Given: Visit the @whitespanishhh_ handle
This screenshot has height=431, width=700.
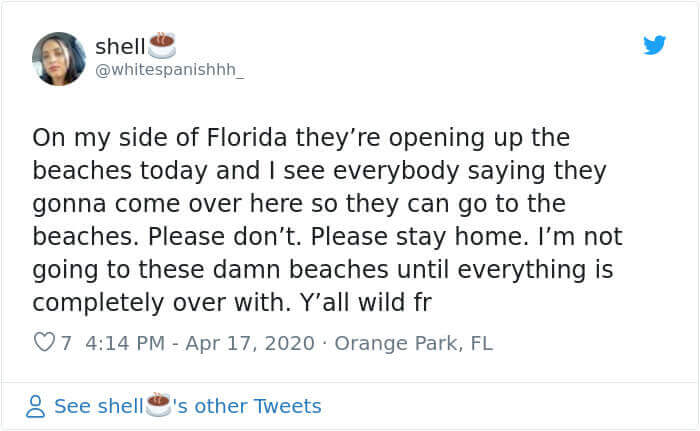Looking at the screenshot, I should (170, 70).
